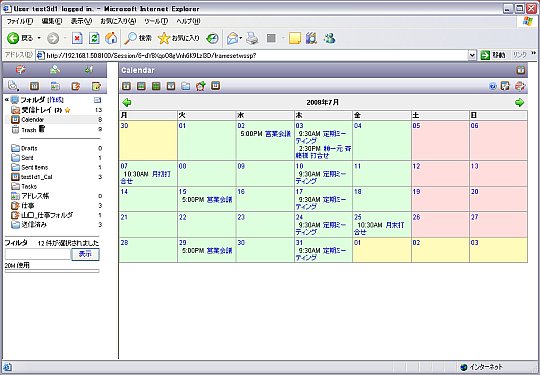The width and height of the screenshot is (540, 375).
Task: Click the star icon next to 受信トレイ
Action: [68, 110]
